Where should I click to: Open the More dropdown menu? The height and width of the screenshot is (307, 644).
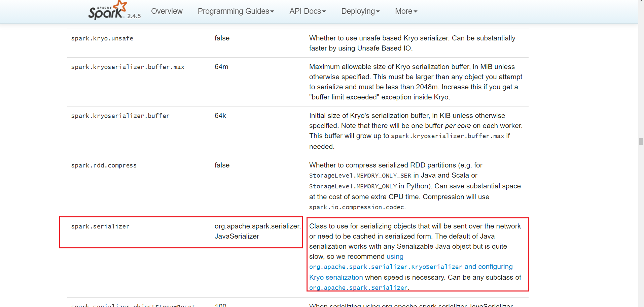point(406,11)
